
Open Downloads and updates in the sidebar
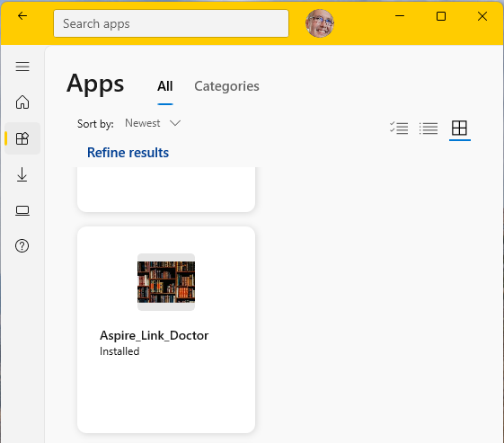[x=22, y=174]
